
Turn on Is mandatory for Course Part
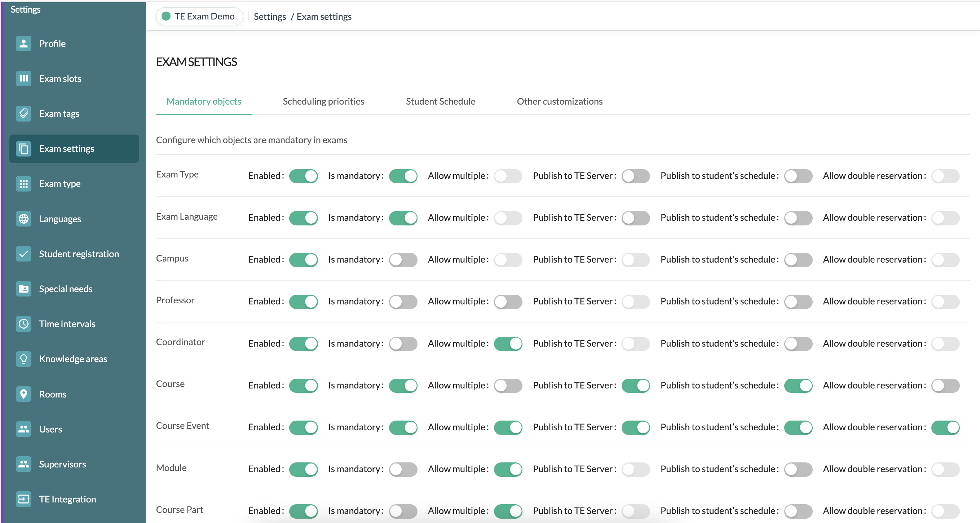(403, 511)
